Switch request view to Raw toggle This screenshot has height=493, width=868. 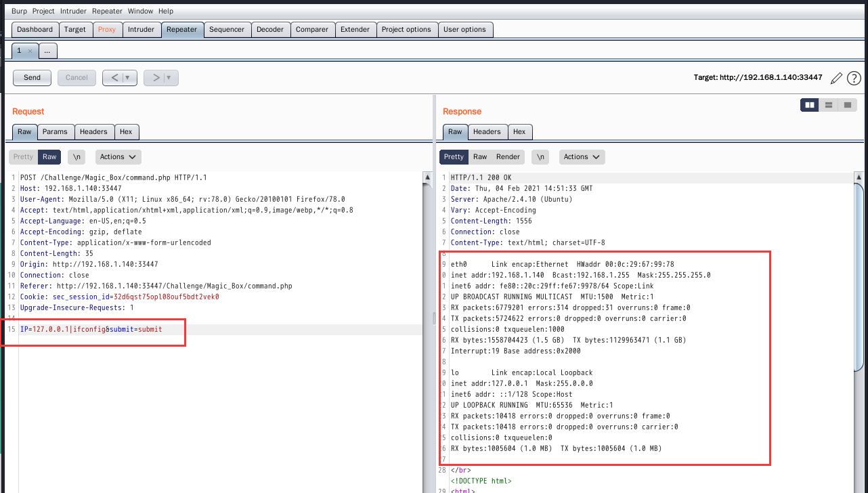49,157
